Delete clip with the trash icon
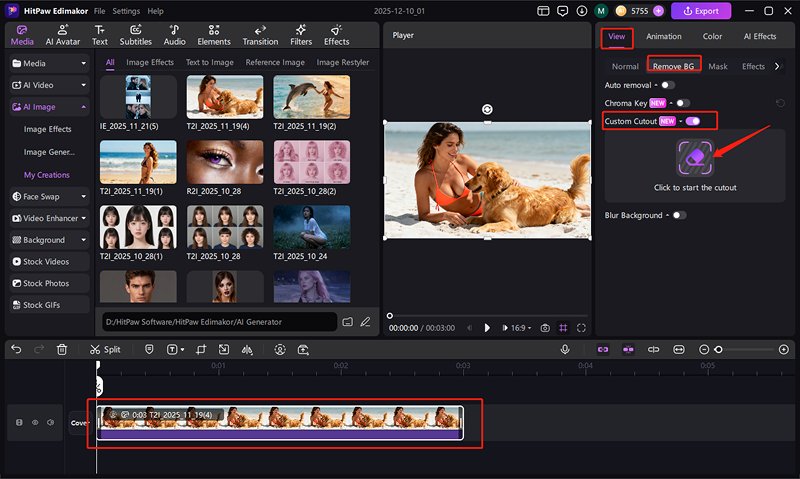 click(x=62, y=349)
